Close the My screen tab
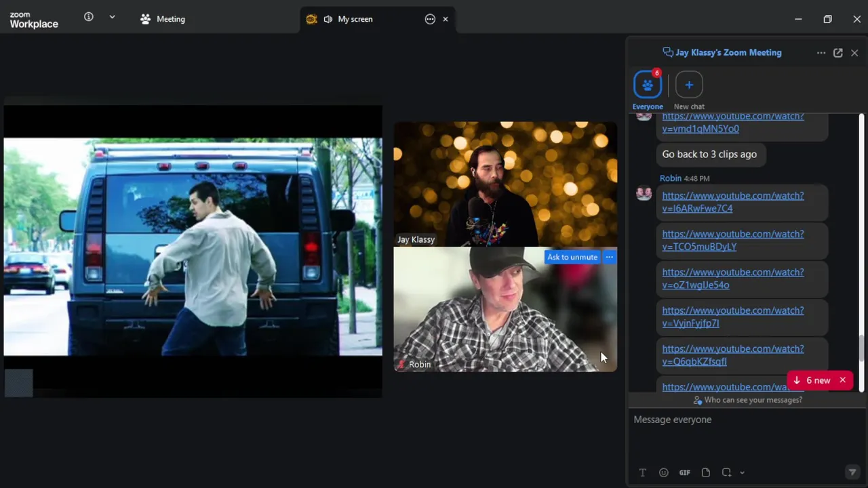This screenshot has width=868, height=488. point(446,19)
